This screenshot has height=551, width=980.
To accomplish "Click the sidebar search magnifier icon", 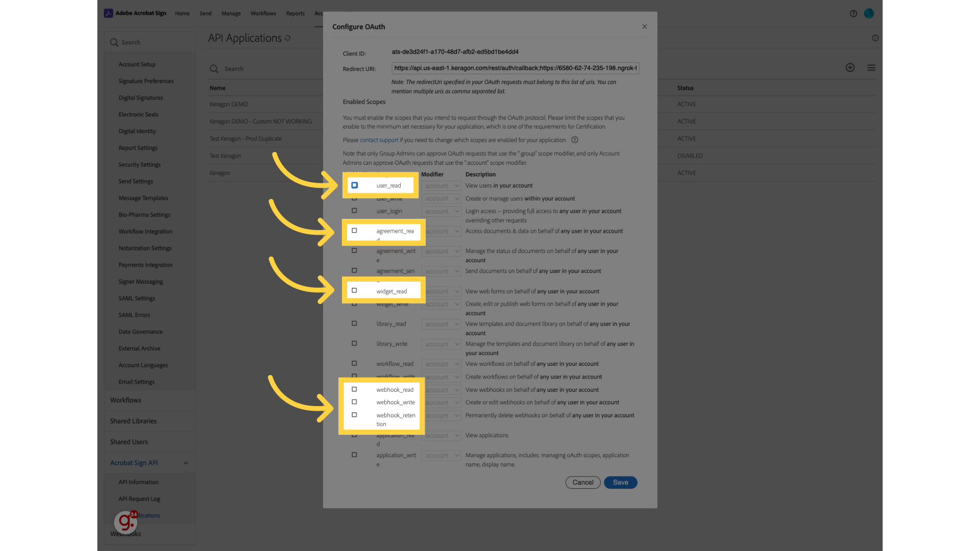I will 114,42.
